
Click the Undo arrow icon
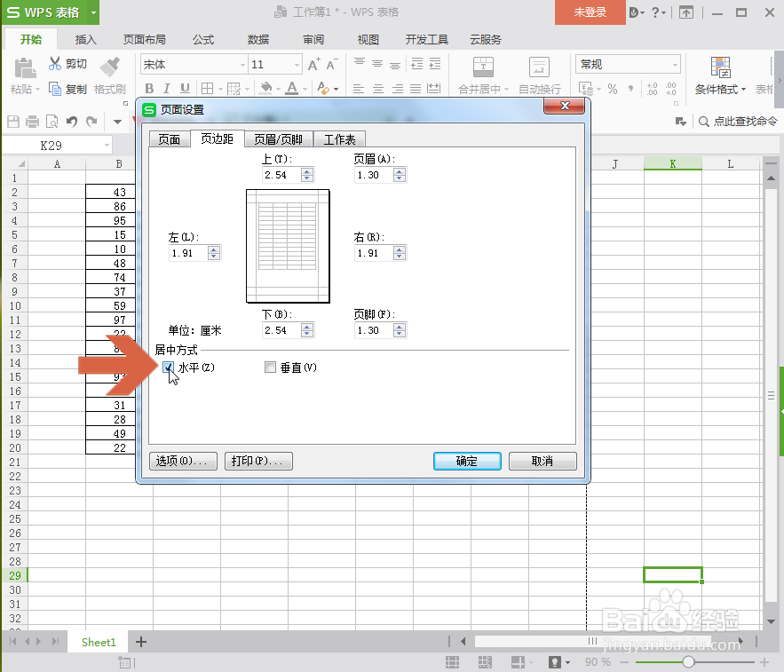pyautogui.click(x=73, y=123)
